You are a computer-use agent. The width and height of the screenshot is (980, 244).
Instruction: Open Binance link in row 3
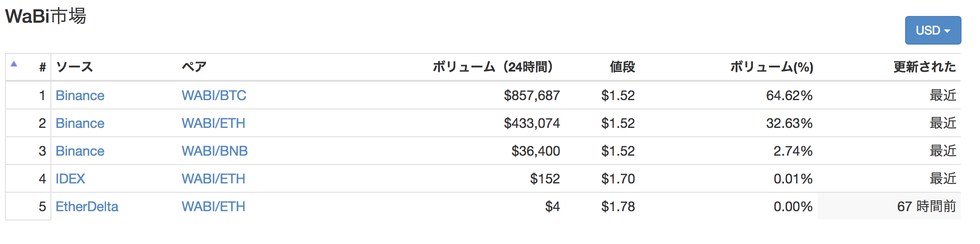click(x=80, y=151)
